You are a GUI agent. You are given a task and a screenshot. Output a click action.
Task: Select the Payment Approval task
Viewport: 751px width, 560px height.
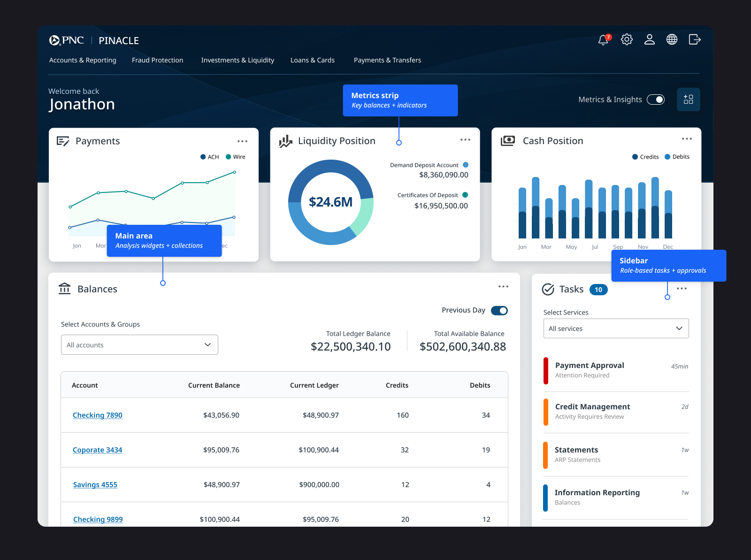[590, 366]
